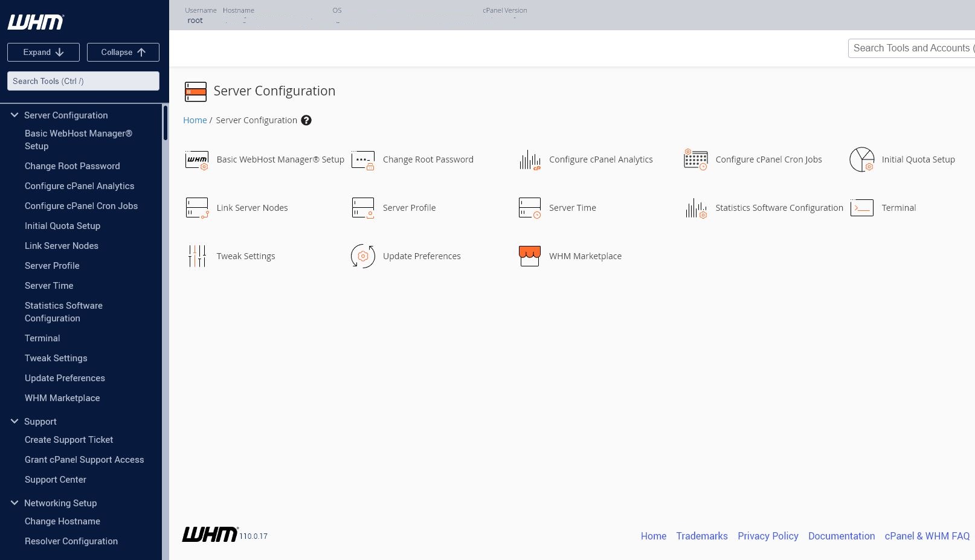The height and width of the screenshot is (560, 975).
Task: Open the Change Root Password icon
Action: click(x=363, y=160)
